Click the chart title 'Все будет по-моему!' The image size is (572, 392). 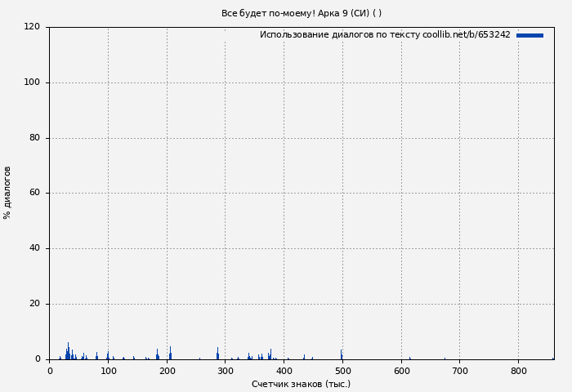pyautogui.click(x=301, y=13)
